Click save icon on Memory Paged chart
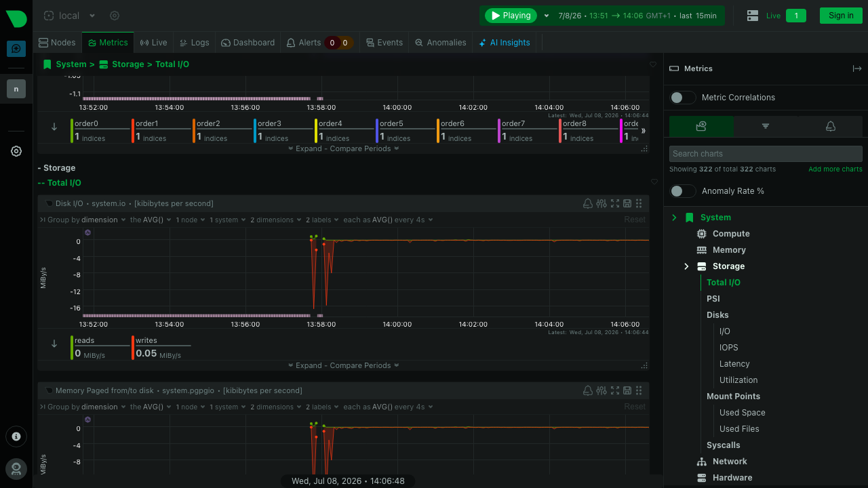This screenshot has width=868, height=488. click(627, 390)
